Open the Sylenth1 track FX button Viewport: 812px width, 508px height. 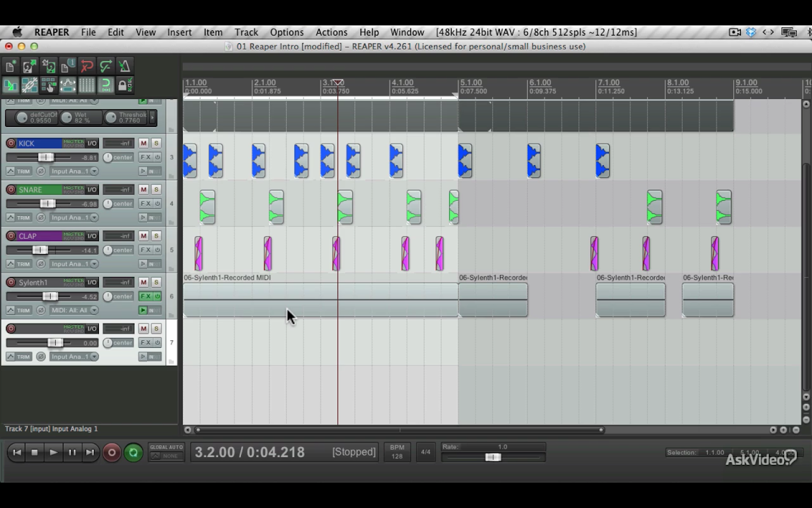pos(145,297)
